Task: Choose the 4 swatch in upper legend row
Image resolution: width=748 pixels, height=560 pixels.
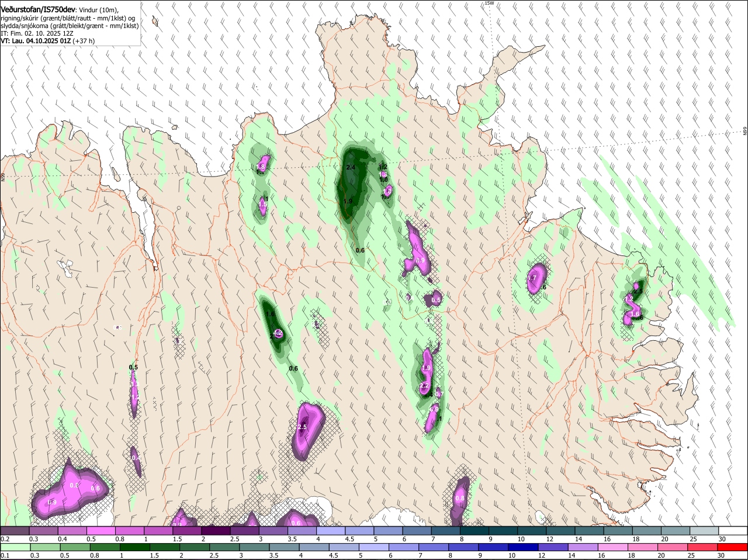Action: click(330, 531)
